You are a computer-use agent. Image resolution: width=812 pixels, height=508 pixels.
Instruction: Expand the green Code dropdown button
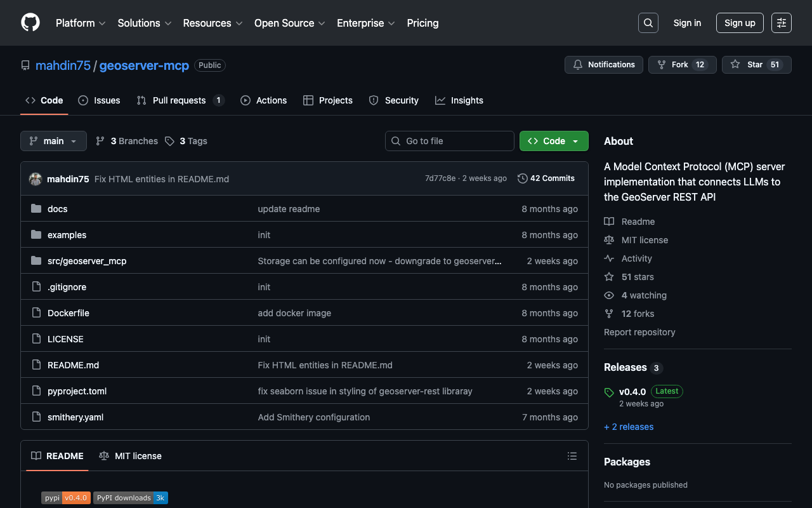[553, 141]
